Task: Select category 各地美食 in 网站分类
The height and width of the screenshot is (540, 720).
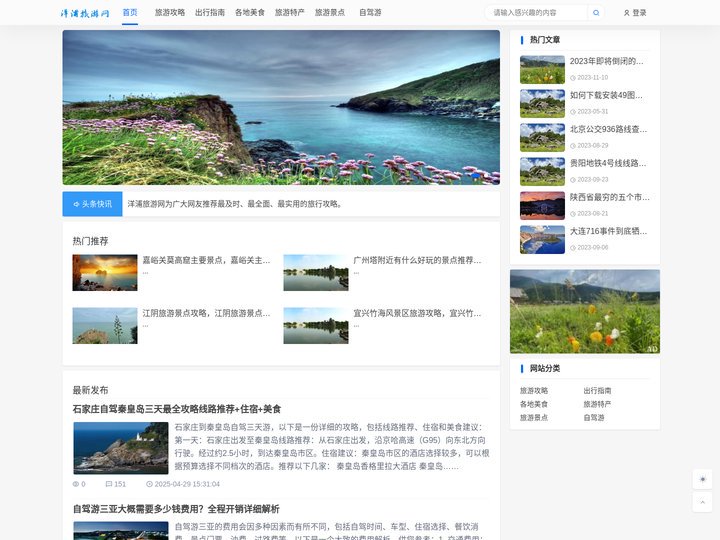Action: (x=534, y=404)
